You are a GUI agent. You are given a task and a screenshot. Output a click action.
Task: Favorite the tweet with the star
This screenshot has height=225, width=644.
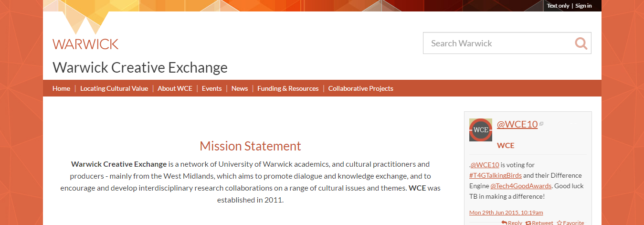[x=570, y=223]
